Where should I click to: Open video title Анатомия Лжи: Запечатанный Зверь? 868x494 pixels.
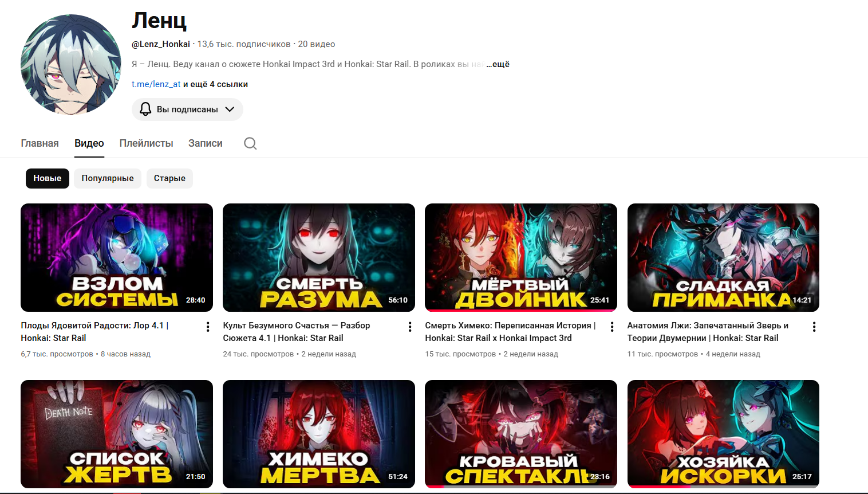(x=708, y=332)
